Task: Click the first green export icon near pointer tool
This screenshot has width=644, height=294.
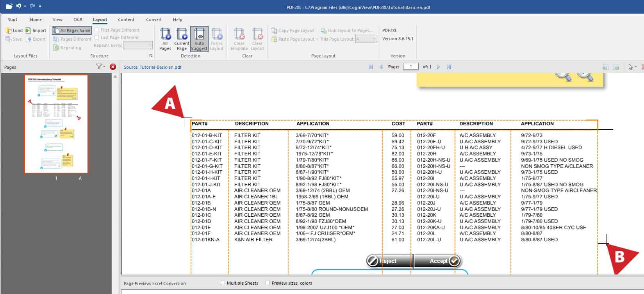Action: [x=605, y=67]
